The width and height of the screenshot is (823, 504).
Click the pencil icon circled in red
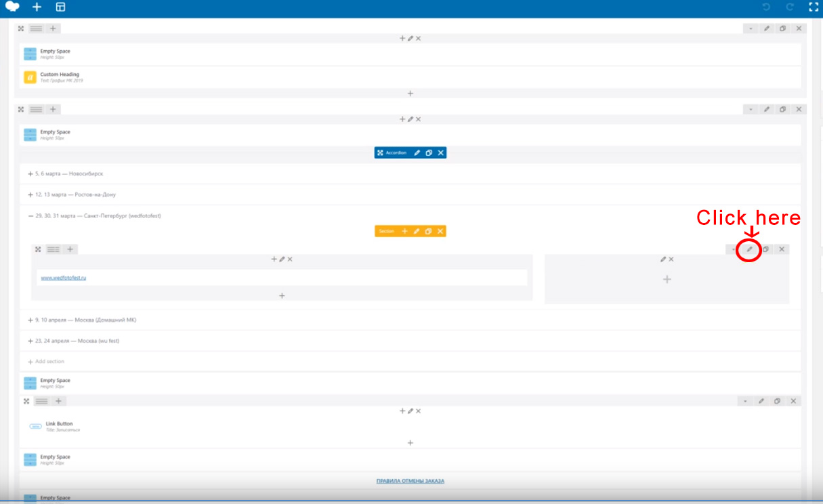pyautogui.click(x=749, y=249)
